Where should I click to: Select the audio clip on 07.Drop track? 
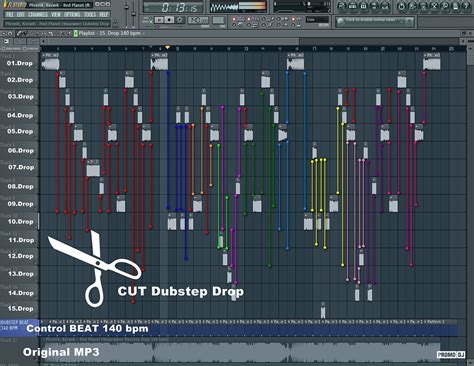click(93, 168)
